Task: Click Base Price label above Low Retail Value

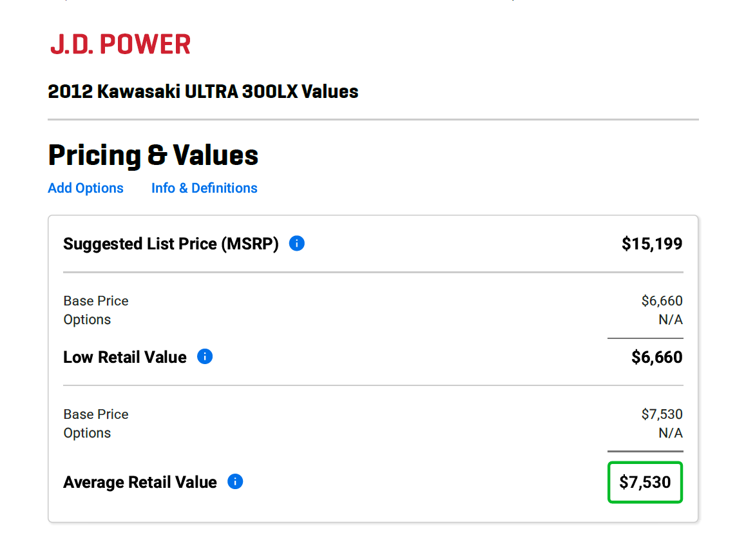Action: coord(96,301)
